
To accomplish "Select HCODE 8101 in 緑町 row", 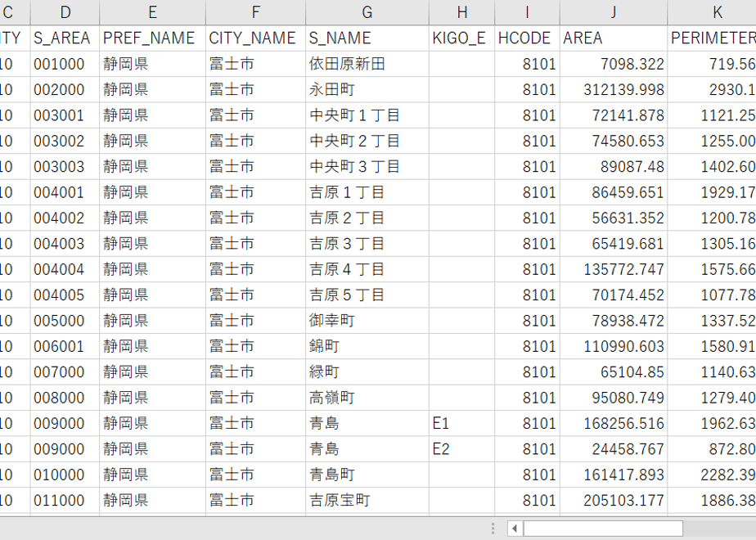I will coord(527,371).
